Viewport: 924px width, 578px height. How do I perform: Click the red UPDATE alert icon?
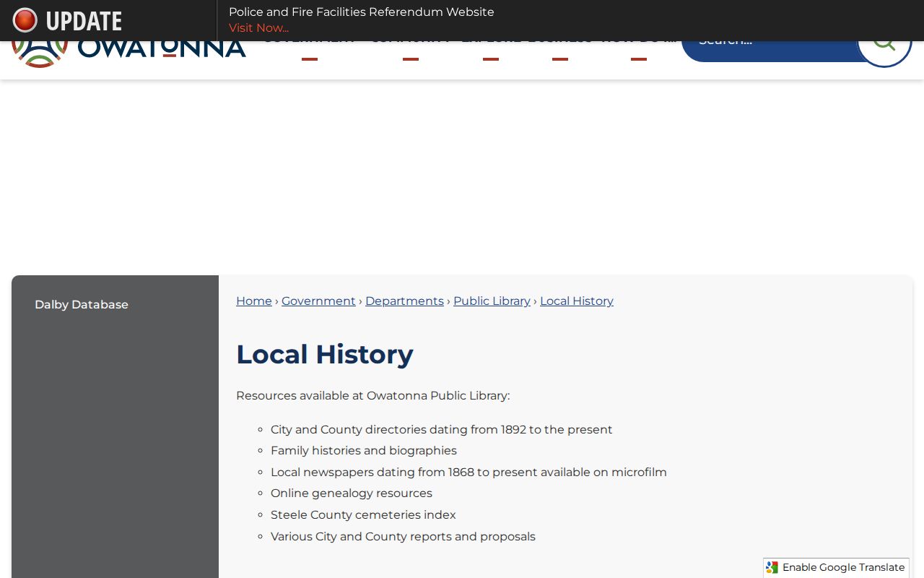(x=25, y=20)
